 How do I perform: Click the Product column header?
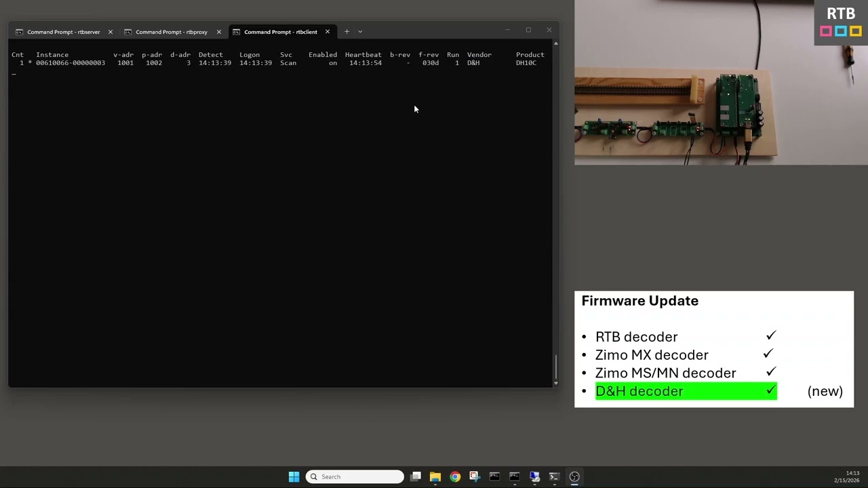(530, 55)
